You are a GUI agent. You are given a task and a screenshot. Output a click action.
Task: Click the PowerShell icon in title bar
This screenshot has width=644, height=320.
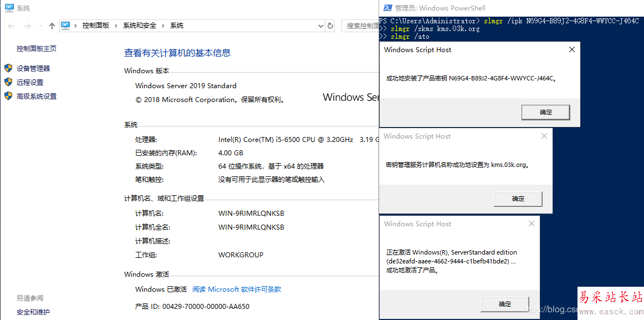(387, 8)
